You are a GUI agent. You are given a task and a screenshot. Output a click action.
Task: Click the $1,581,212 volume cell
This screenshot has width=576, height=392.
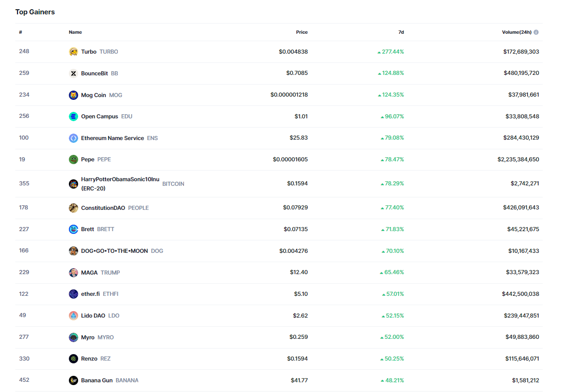525,380
